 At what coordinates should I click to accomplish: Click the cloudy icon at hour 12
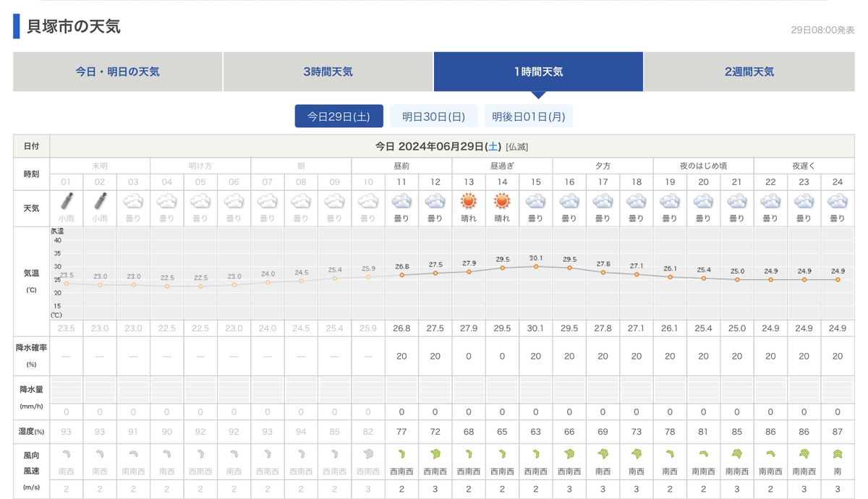click(435, 201)
